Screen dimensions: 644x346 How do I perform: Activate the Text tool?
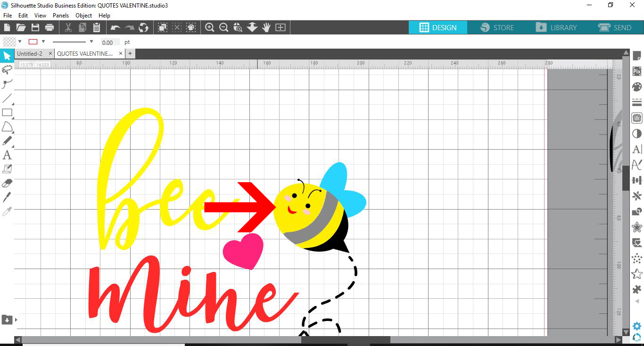coord(7,155)
